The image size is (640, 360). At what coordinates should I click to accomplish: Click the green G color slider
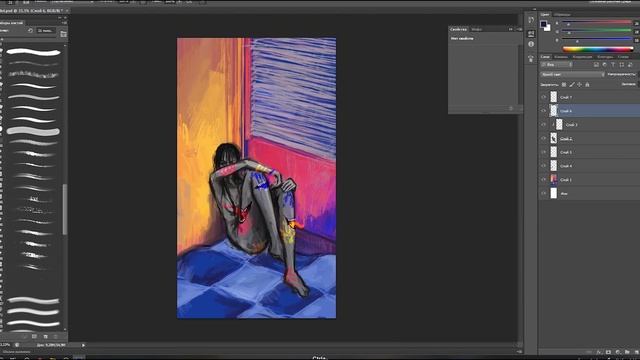(597, 31)
